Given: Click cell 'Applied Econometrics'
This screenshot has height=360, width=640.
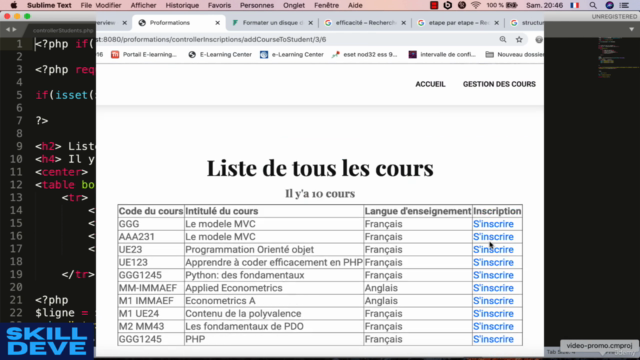Looking at the screenshot, I should point(274,288).
